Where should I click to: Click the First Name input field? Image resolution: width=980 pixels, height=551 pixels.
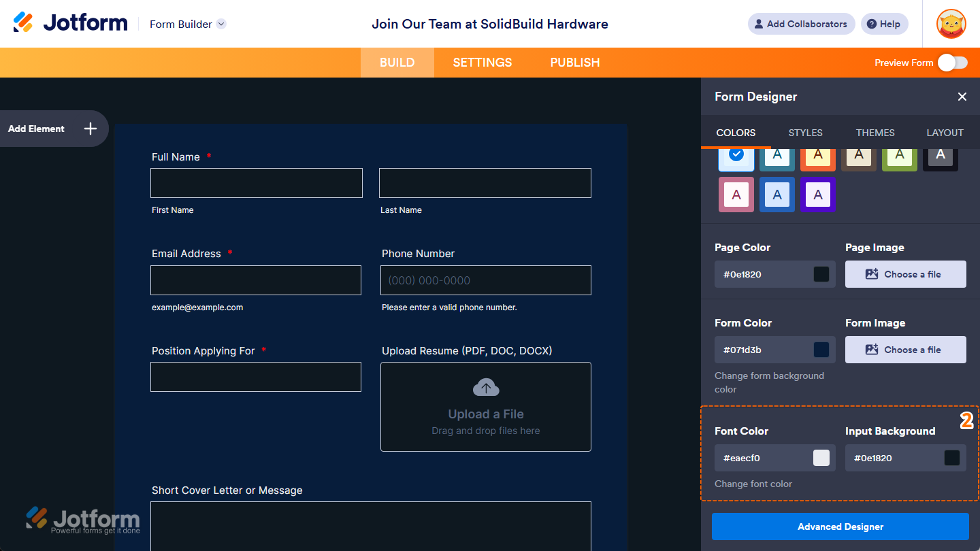click(x=257, y=183)
